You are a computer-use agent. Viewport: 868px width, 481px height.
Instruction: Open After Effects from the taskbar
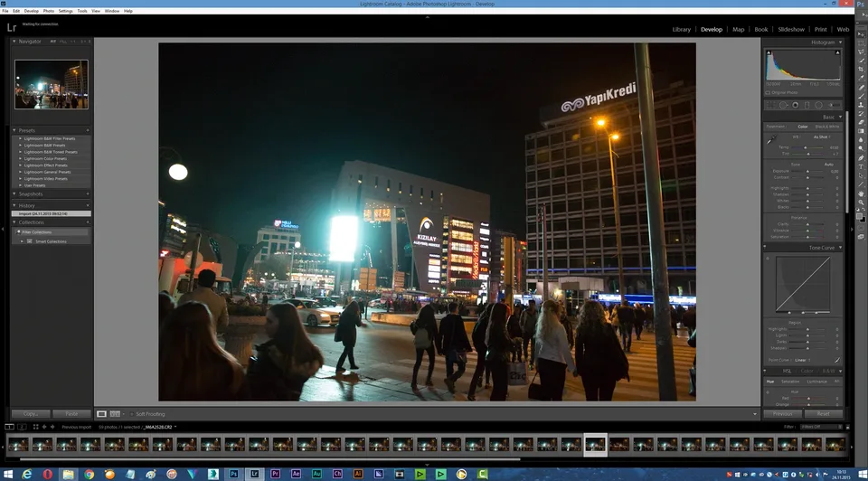point(296,474)
